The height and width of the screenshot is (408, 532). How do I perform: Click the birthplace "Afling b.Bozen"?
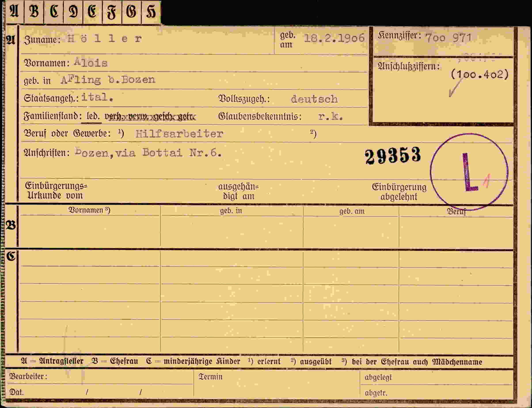click(108, 80)
